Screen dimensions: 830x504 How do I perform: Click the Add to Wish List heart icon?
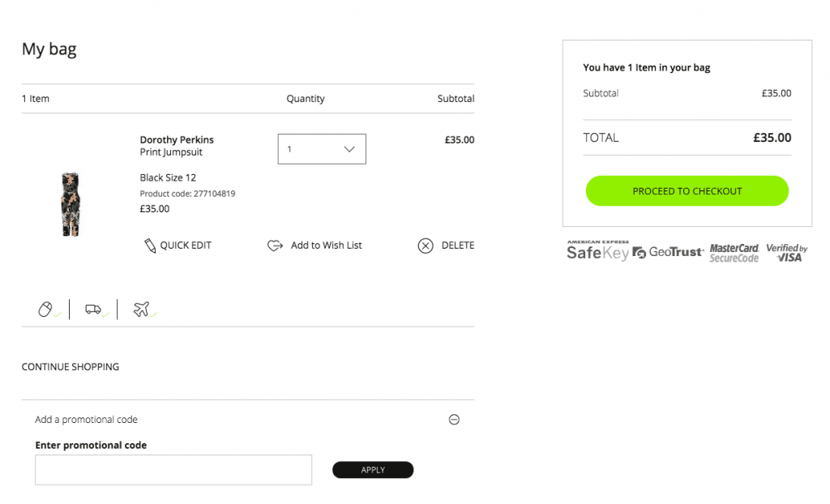275,246
